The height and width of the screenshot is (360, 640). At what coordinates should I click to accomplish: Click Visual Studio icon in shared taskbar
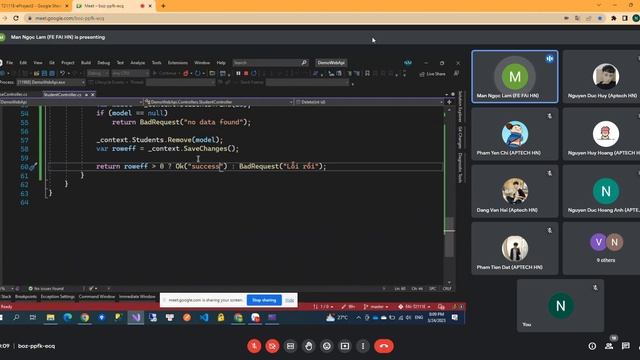[136, 318]
